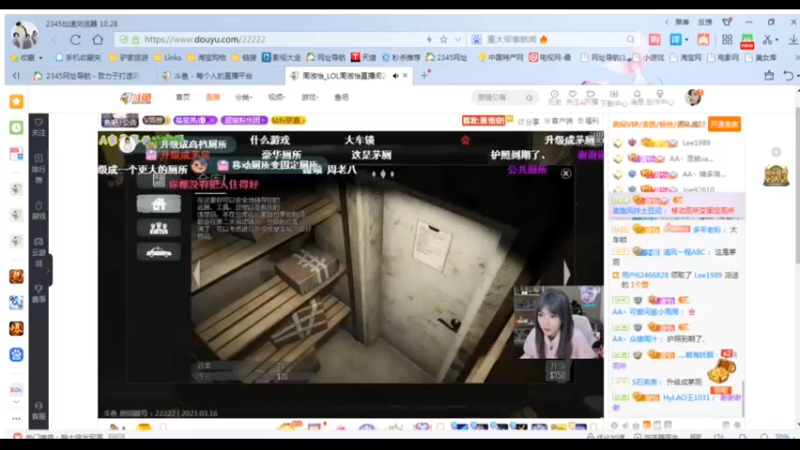Close the active Douyu stream tab
The width and height of the screenshot is (800, 450).
pos(405,76)
